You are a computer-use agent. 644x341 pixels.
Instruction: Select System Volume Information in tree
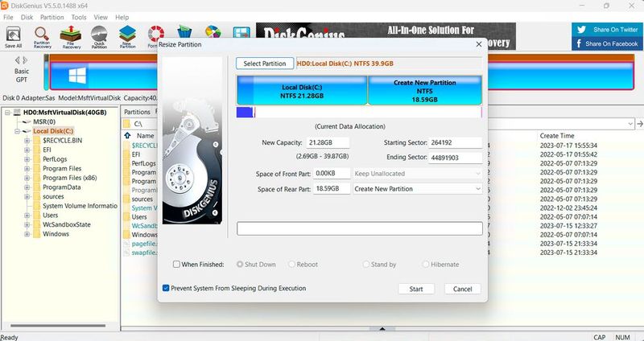tap(80, 206)
